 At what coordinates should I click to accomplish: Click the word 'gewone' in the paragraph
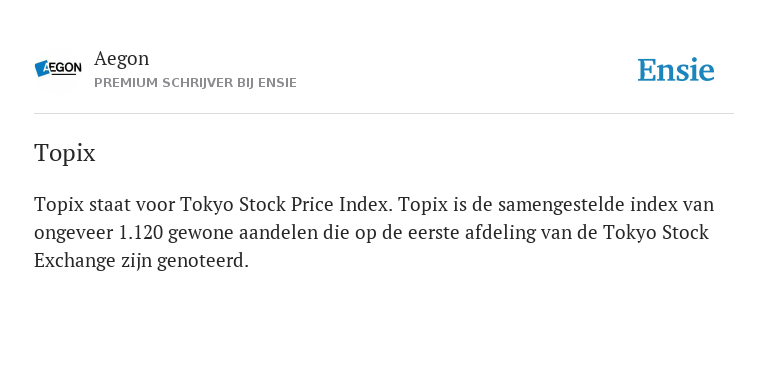[x=201, y=234]
